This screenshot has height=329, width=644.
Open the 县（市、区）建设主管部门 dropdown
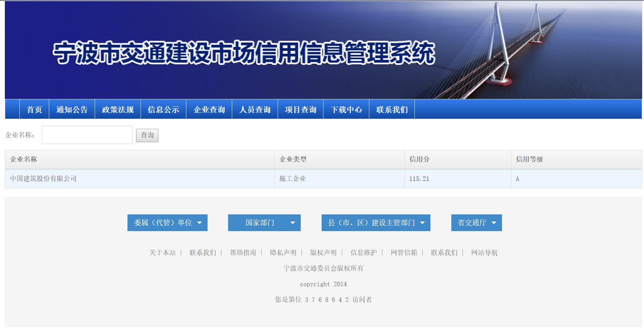(376, 223)
